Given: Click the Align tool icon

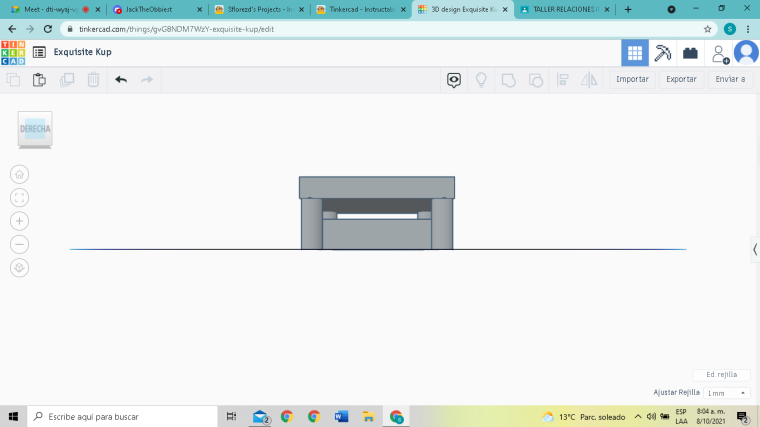Looking at the screenshot, I should (x=563, y=80).
